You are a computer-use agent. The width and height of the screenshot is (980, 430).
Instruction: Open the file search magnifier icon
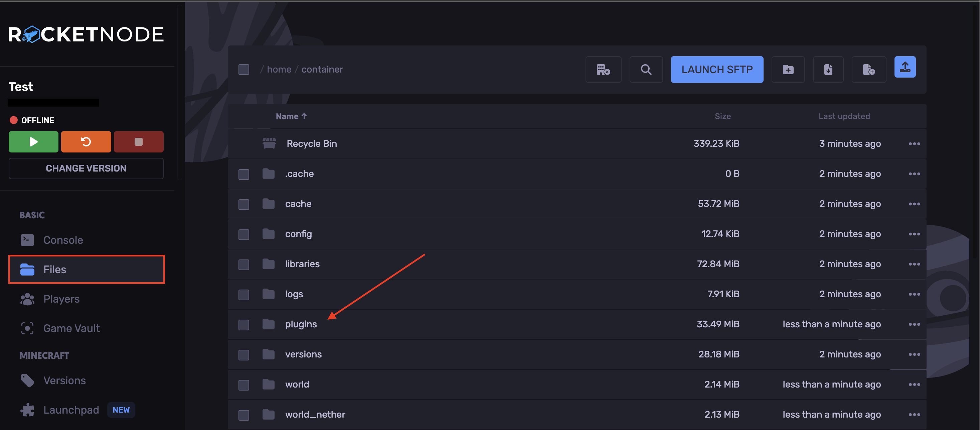pos(646,70)
